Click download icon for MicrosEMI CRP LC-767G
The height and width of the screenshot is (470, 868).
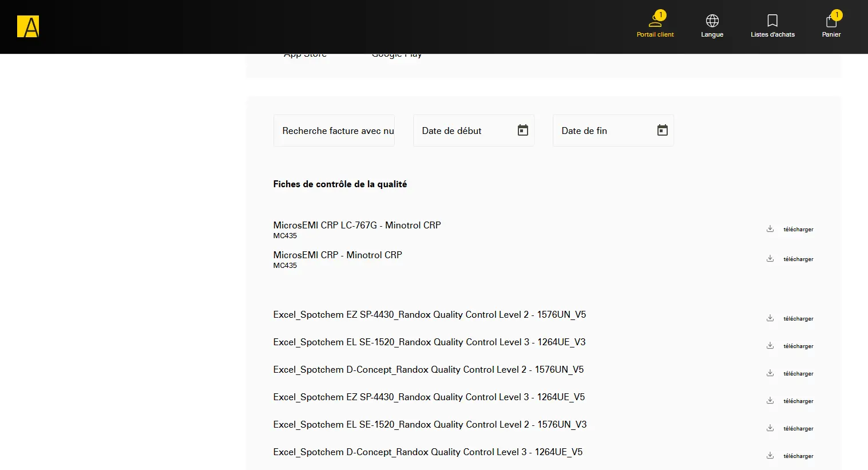click(770, 229)
